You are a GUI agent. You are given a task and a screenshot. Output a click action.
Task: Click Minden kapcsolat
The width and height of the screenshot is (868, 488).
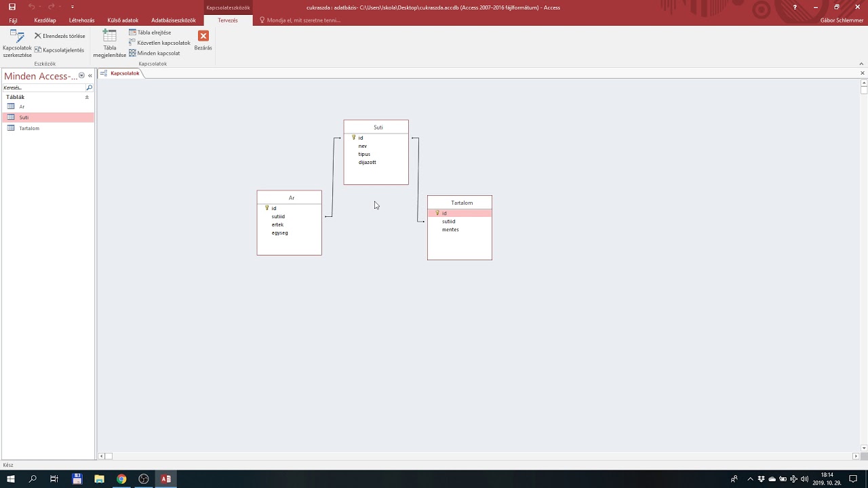[154, 53]
